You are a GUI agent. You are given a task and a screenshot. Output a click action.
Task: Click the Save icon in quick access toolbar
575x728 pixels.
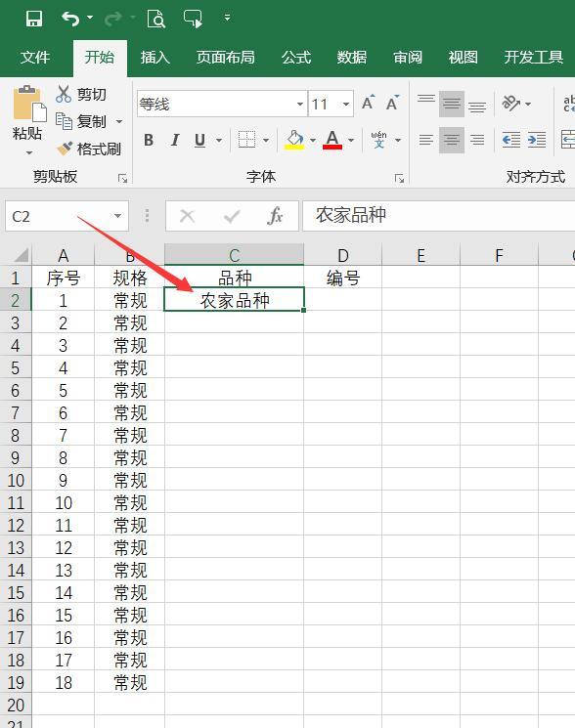click(x=34, y=19)
